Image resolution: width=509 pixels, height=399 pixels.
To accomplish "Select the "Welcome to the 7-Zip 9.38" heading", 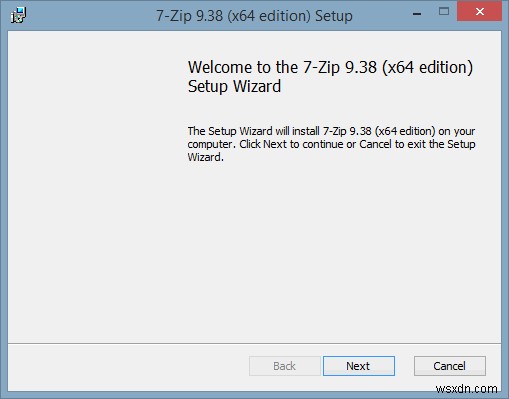I will pyautogui.click(x=330, y=77).
